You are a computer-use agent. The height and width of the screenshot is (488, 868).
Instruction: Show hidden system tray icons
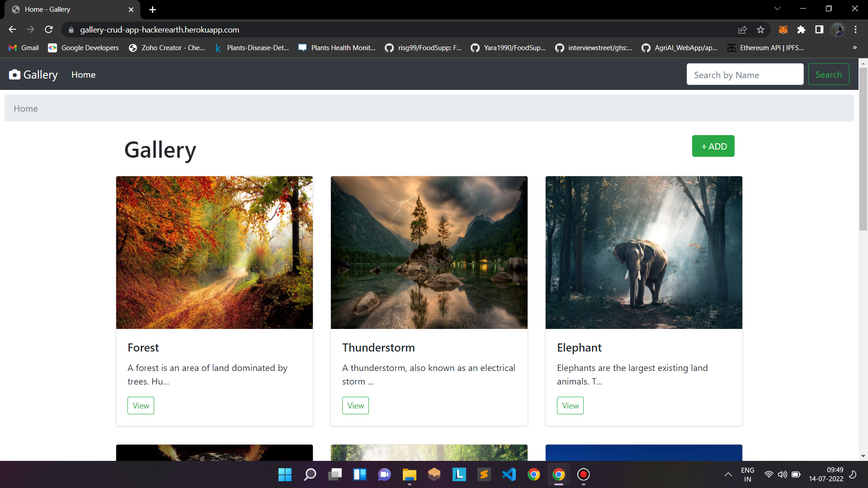[728, 474]
